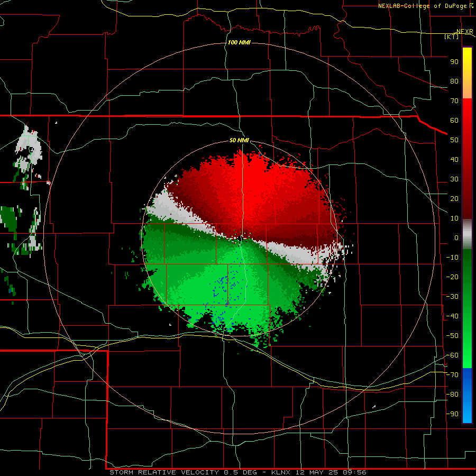Select the 100 NMI range ring label
The height and width of the screenshot is (476, 476).
[239, 42]
